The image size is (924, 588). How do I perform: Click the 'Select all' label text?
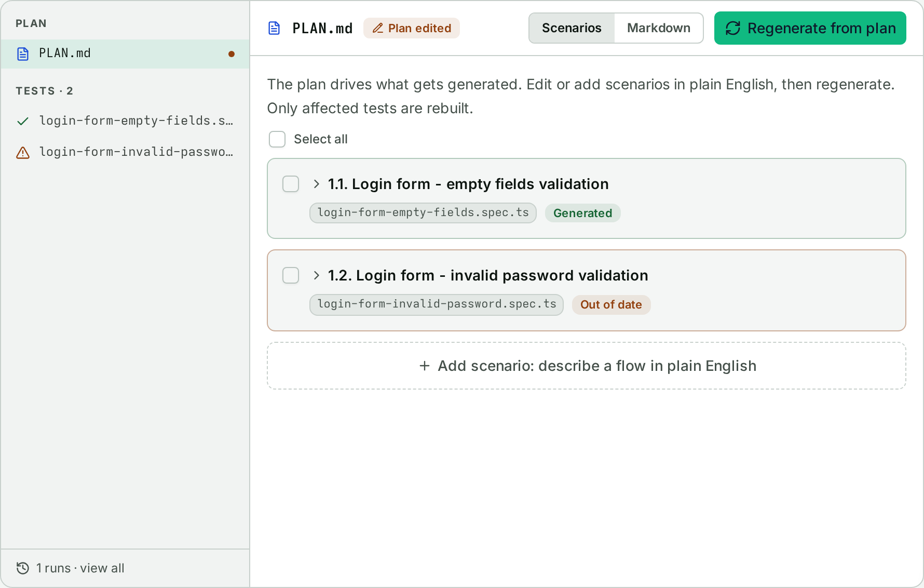point(321,139)
